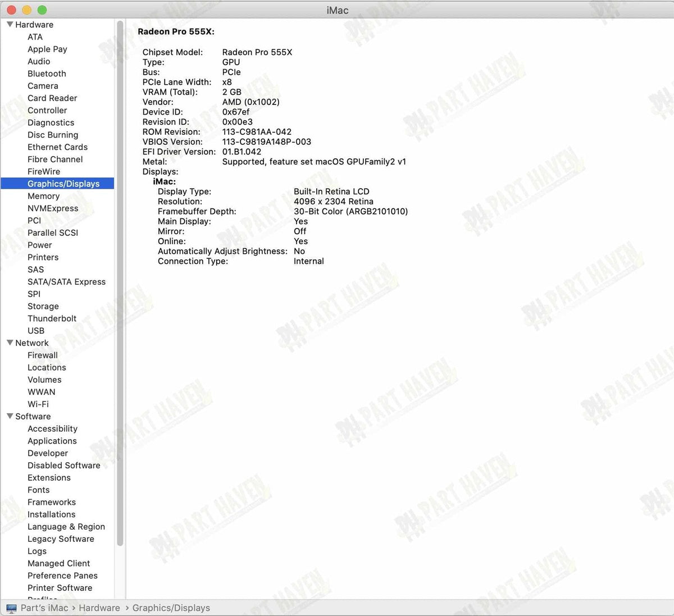Select the Legacy Software entry
The image size is (674, 616).
point(61,539)
